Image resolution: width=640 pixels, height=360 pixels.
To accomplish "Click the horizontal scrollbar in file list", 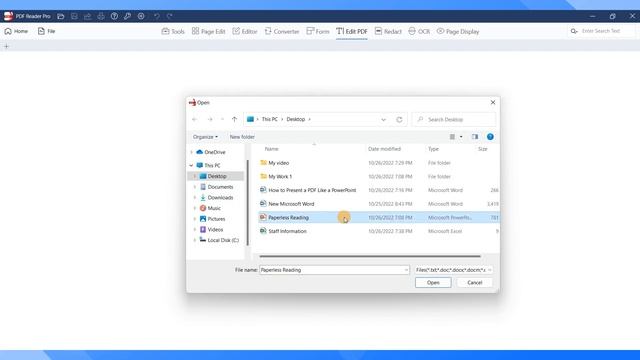I will click(370, 256).
